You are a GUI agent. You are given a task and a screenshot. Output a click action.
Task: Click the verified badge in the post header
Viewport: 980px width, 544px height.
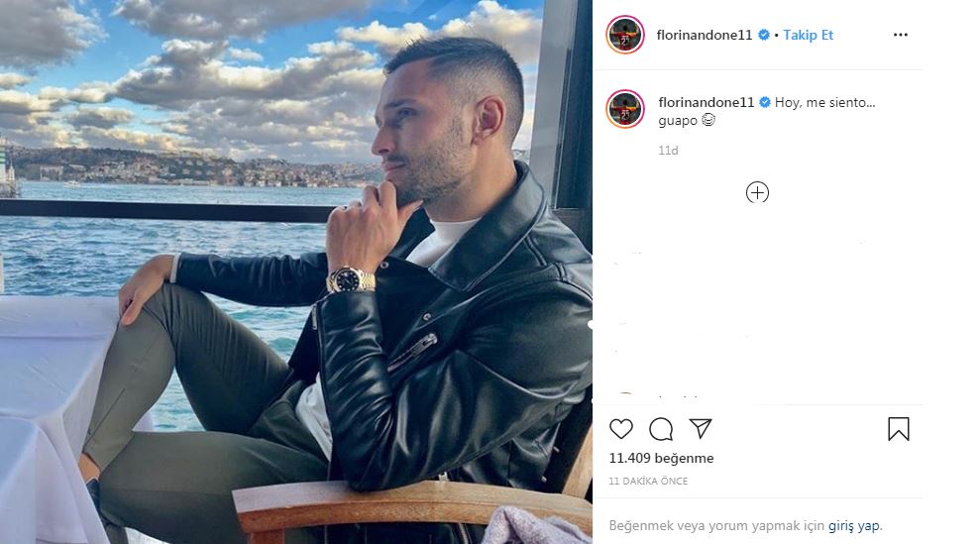(x=764, y=35)
